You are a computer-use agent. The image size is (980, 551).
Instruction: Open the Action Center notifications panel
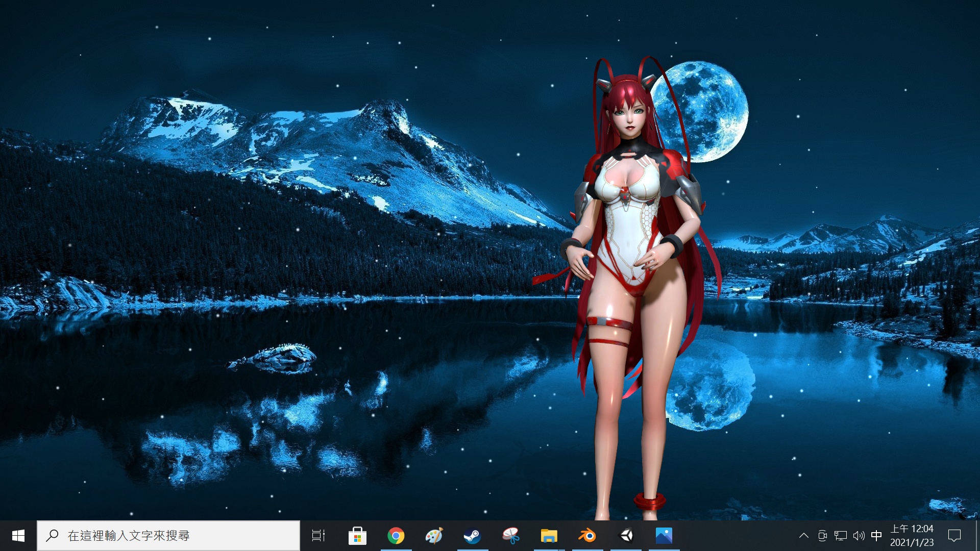[954, 536]
